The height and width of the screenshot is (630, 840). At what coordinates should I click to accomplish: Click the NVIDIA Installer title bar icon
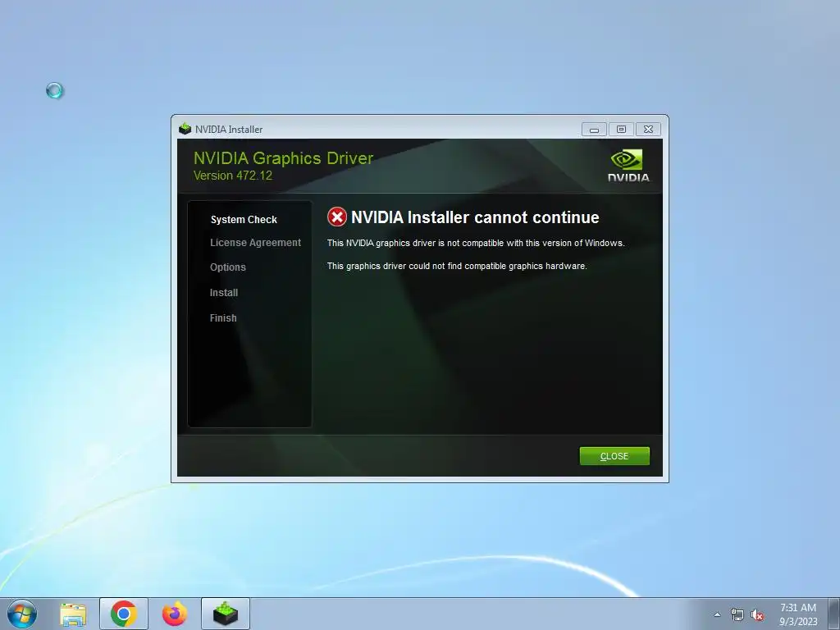[x=185, y=129]
